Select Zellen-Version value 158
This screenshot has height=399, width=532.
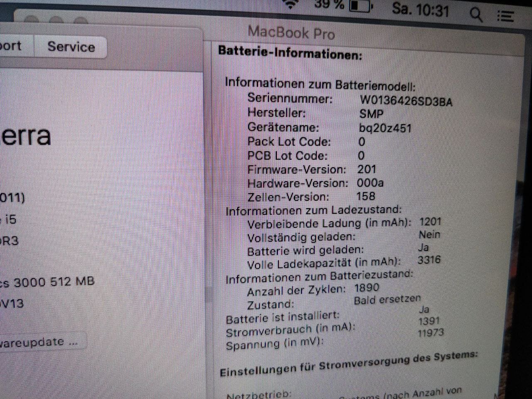pyautogui.click(x=366, y=196)
